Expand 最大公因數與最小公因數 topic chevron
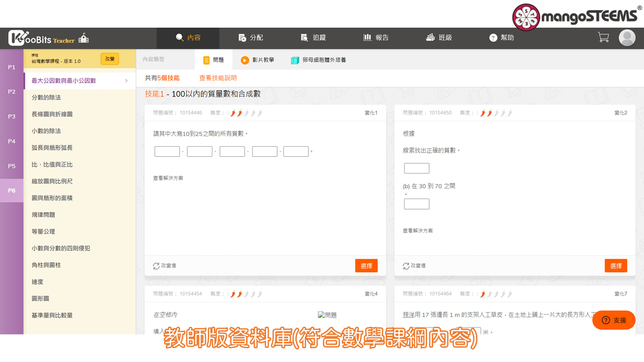Image resolution: width=644 pixels, height=362 pixels. [x=126, y=80]
